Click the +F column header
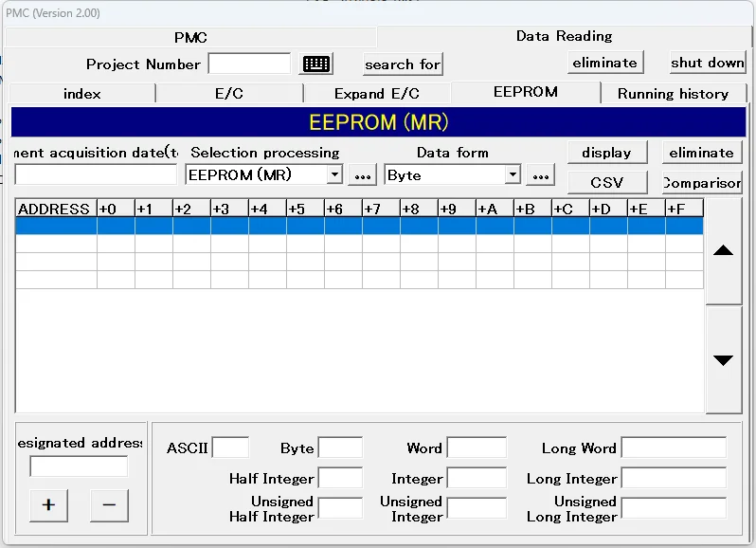Screen dimensions: 756x548 click(684, 209)
